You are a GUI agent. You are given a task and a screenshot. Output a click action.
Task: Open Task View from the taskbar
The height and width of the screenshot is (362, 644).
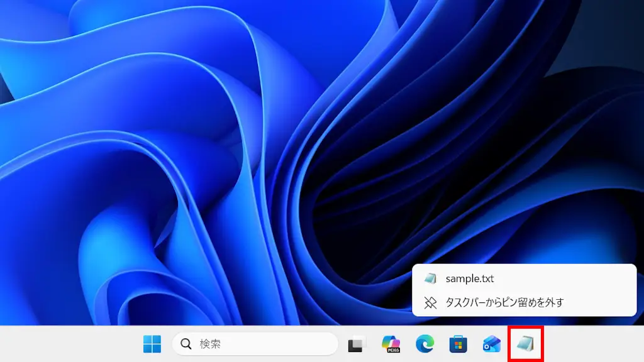pyautogui.click(x=357, y=344)
